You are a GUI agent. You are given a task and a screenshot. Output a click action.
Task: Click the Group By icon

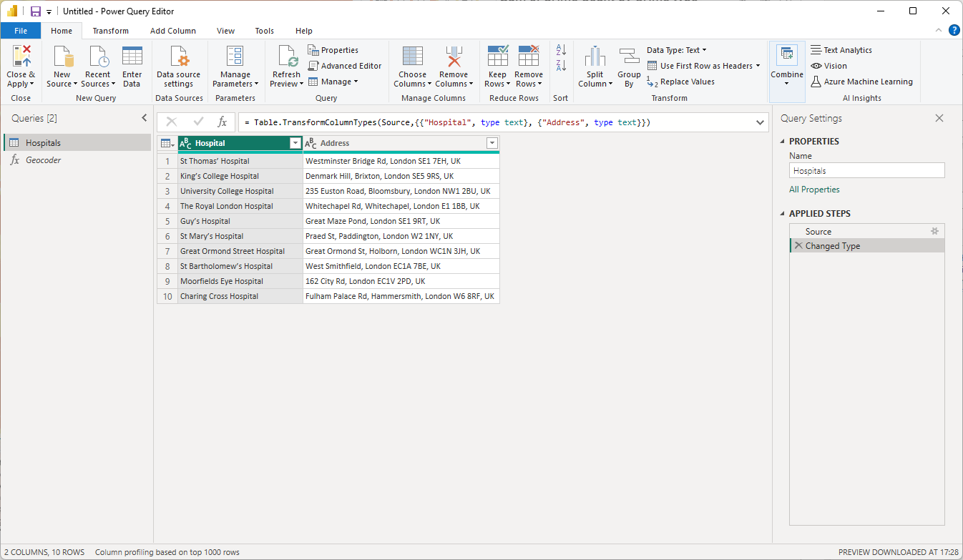(629, 57)
